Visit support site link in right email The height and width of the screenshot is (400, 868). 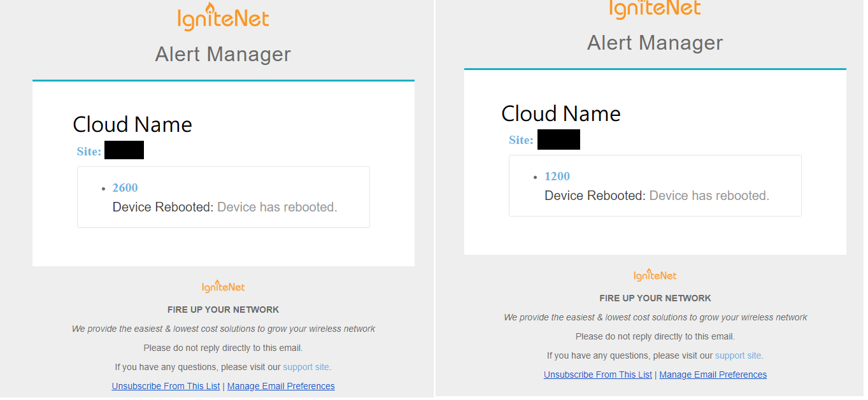pyautogui.click(x=738, y=355)
